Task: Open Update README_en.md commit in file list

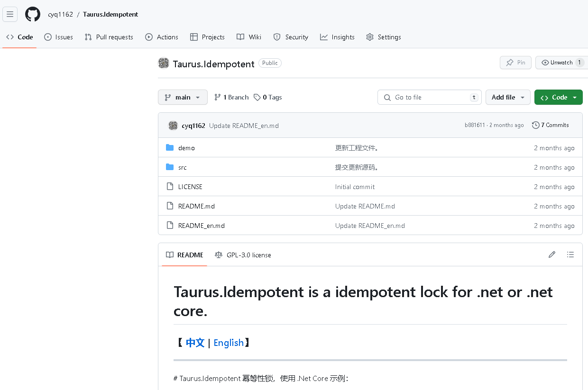Action: [370, 226]
